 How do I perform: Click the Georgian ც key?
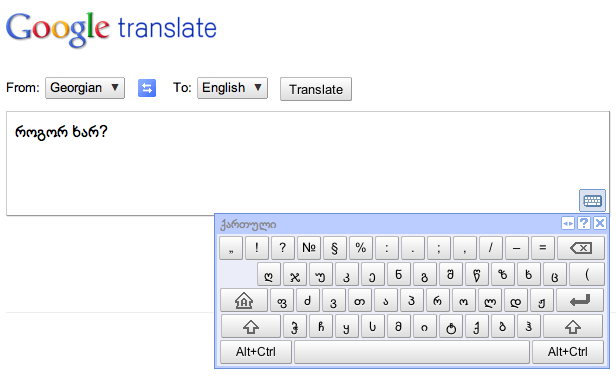point(554,274)
